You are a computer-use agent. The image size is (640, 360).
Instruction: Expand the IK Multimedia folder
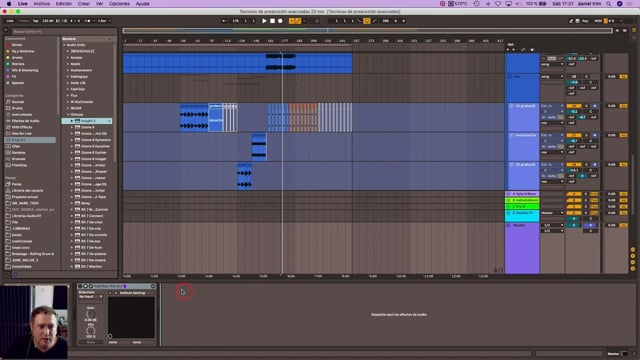[x=68, y=102]
